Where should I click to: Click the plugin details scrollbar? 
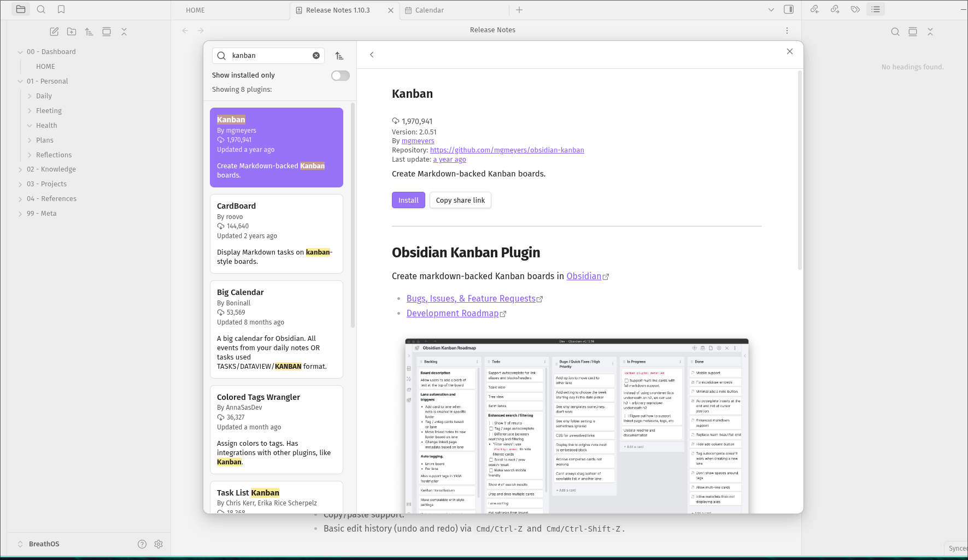point(800,170)
